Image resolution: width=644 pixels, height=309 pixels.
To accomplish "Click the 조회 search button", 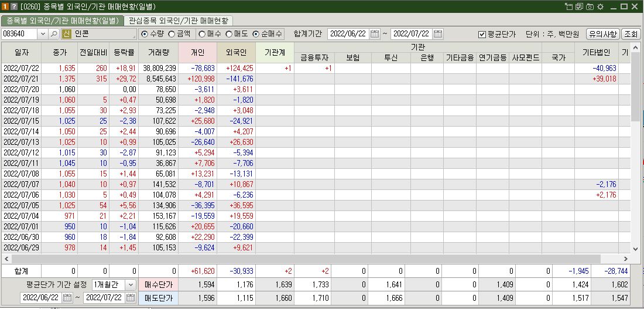I will (631, 34).
